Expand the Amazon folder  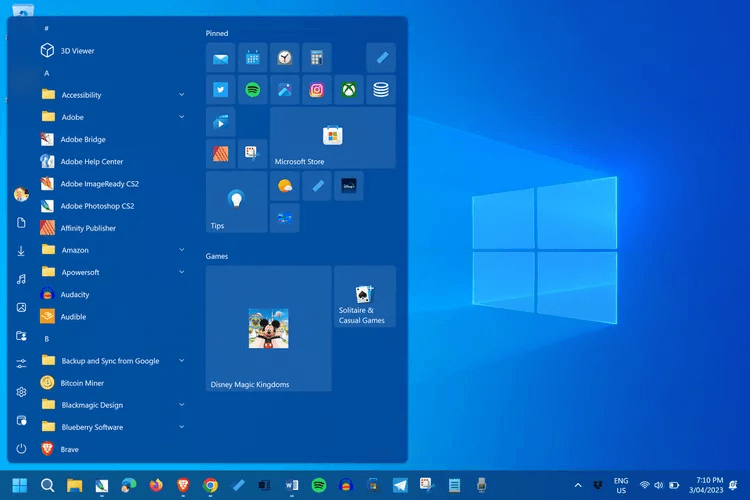coord(112,250)
